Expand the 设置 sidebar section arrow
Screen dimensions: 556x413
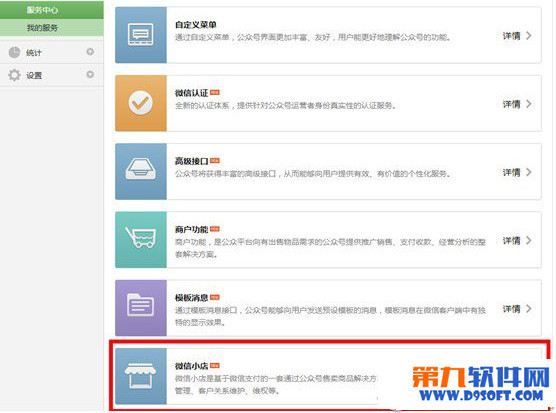coord(90,74)
